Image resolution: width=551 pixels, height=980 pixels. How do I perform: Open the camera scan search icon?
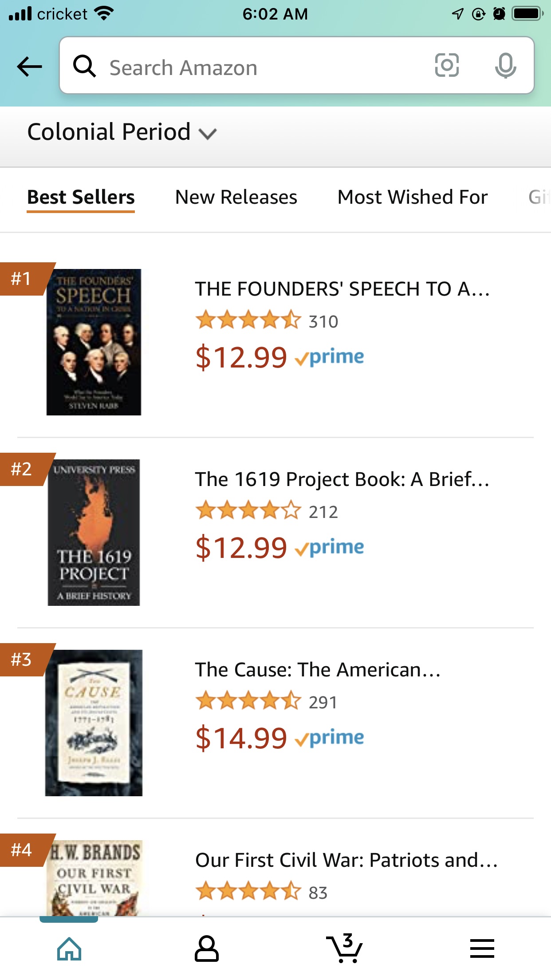tap(446, 66)
